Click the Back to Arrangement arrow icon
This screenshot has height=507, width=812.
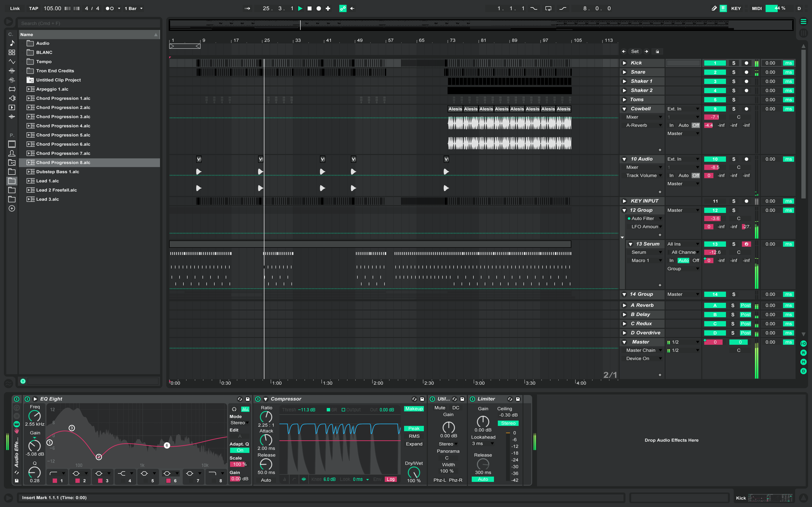352,8
